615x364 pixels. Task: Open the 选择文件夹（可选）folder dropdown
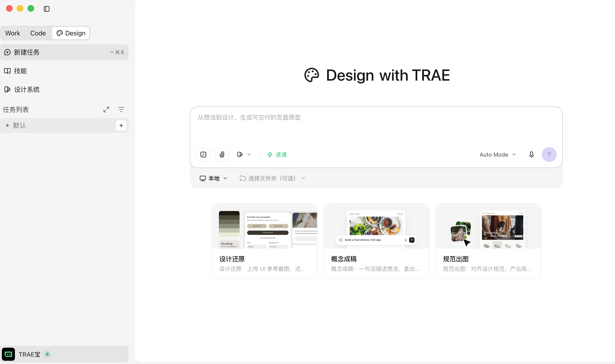(x=272, y=178)
